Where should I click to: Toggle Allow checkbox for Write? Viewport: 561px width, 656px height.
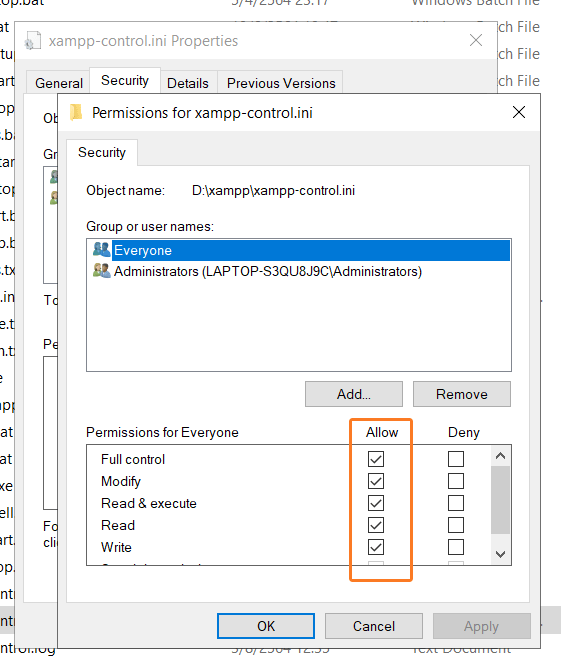376,547
